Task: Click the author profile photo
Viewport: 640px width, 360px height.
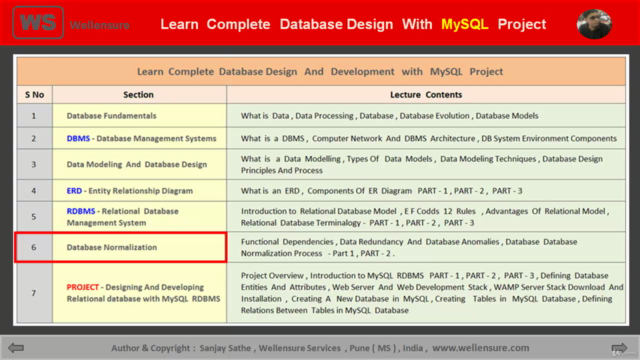Action: [x=594, y=24]
